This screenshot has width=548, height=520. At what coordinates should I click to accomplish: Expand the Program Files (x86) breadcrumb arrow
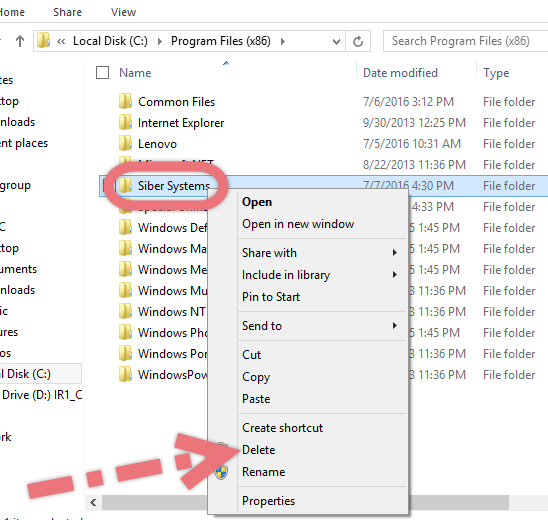(282, 42)
